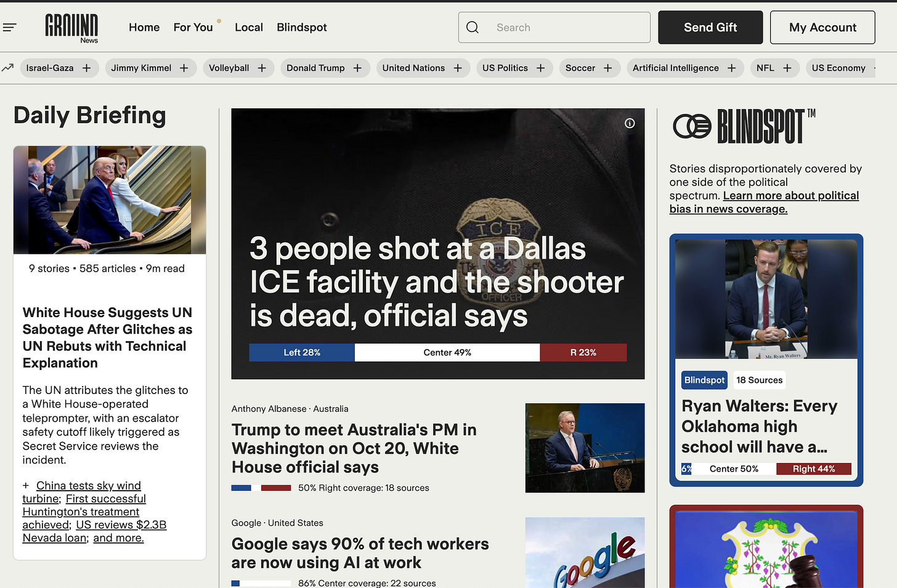Image resolution: width=897 pixels, height=588 pixels.
Task: Click the Ryan Walters hearing photo
Action: coord(766,299)
